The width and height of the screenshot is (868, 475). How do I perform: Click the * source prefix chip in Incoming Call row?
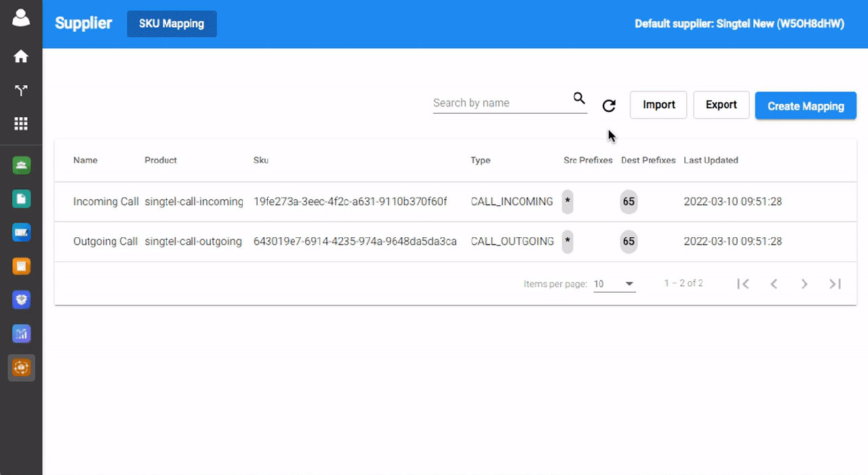pos(568,202)
